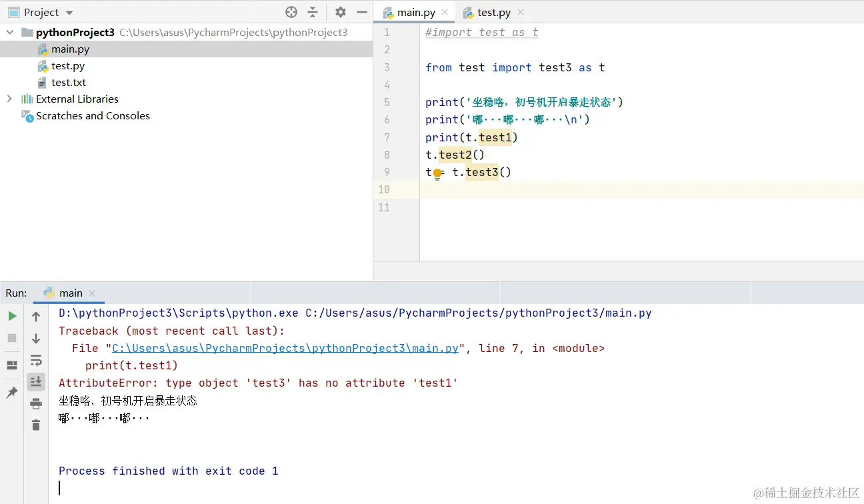Click the Stop process square icon
864x504 pixels.
(x=12, y=338)
